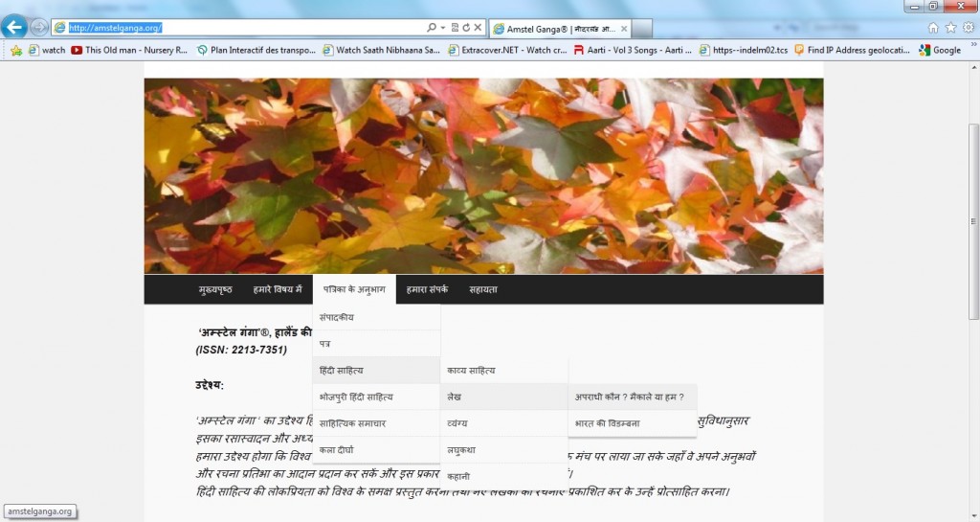Open the पत्रिका के अनुभाग menu

coord(354,289)
